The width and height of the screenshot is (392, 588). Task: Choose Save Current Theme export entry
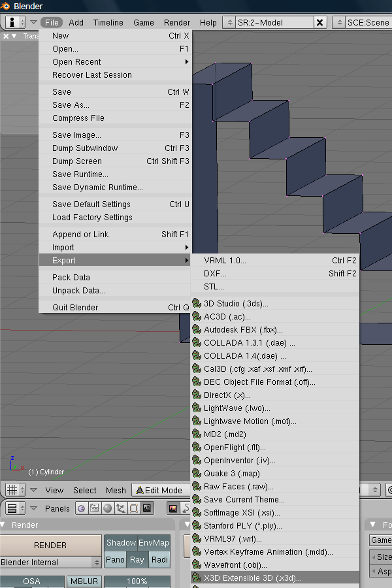tap(275, 500)
